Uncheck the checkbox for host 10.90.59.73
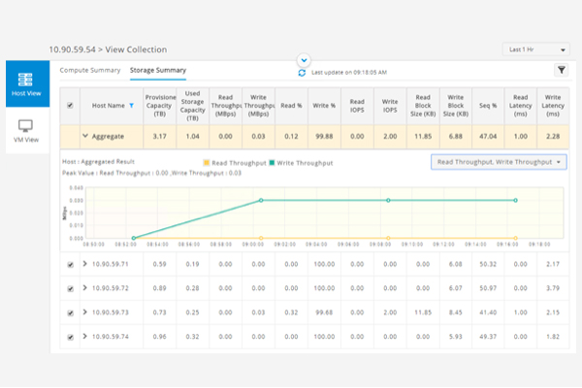 [x=70, y=313]
